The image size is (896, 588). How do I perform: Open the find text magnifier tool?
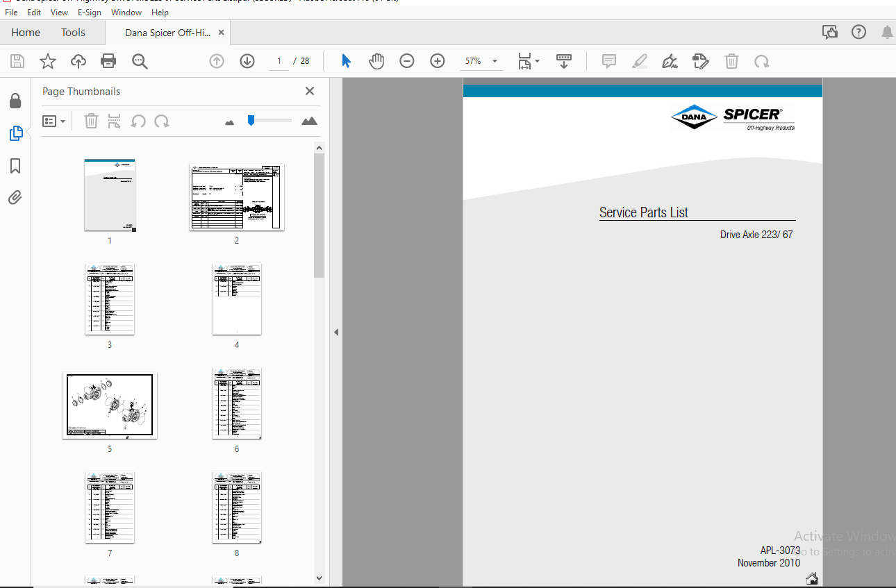click(x=140, y=61)
